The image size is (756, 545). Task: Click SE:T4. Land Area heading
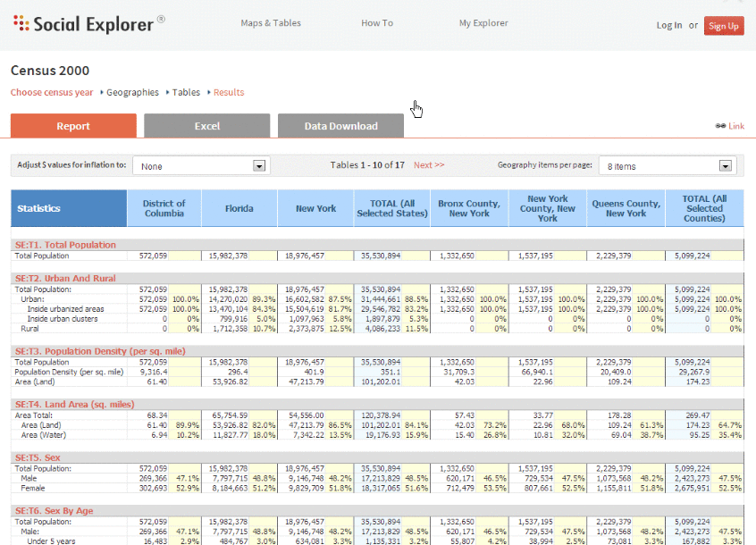[x=75, y=405]
